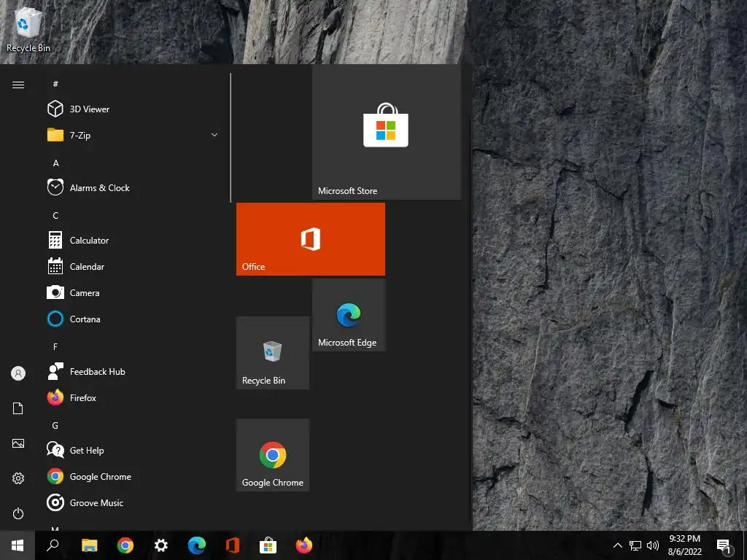The image size is (747, 560).
Task: Open Documents from Start sidebar
Action: pyautogui.click(x=18, y=408)
